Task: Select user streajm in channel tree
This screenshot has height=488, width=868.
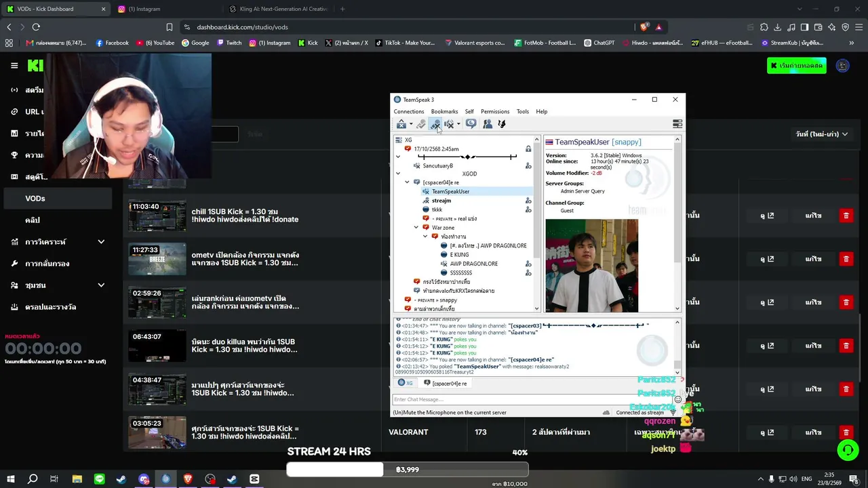Action: [441, 201]
